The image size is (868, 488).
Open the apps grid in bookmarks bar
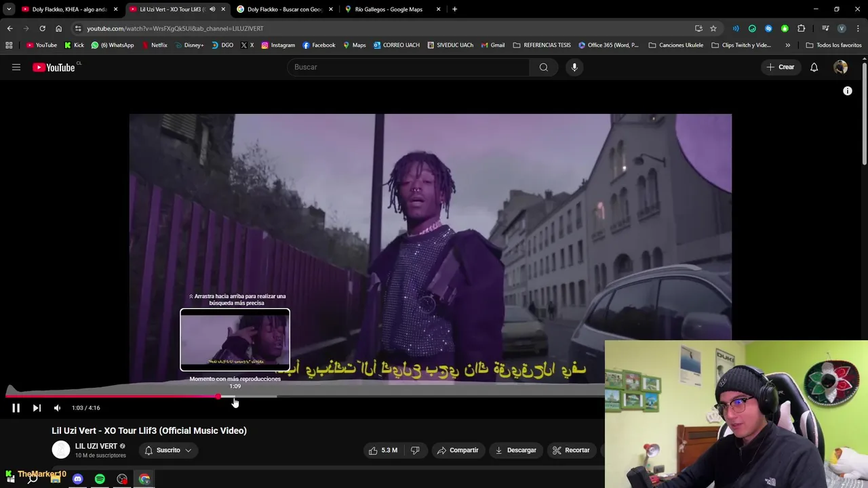click(9, 45)
